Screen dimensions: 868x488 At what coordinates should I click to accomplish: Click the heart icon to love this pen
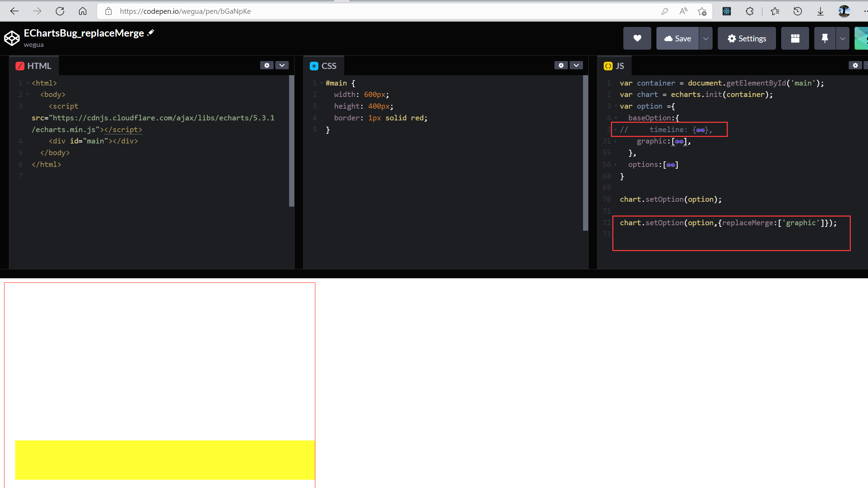pos(637,38)
